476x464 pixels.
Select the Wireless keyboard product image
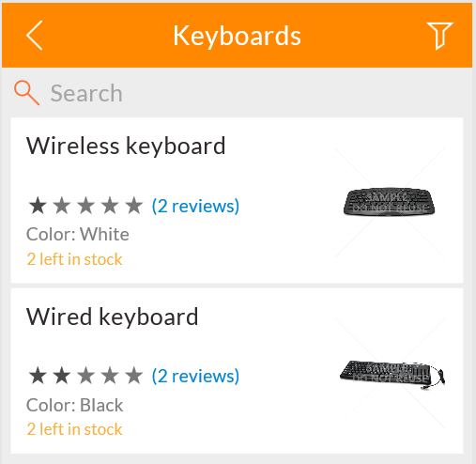(x=390, y=203)
